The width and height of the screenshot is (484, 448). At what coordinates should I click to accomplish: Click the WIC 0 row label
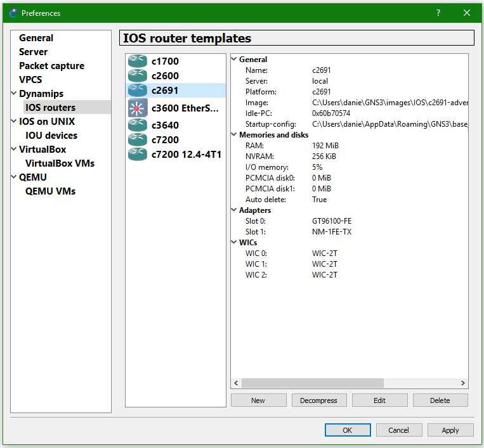[x=256, y=253]
